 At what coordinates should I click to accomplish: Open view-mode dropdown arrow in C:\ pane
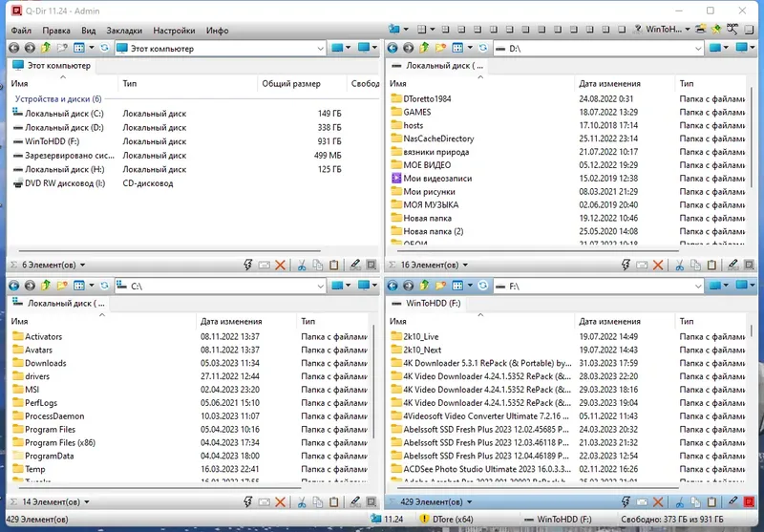click(91, 286)
